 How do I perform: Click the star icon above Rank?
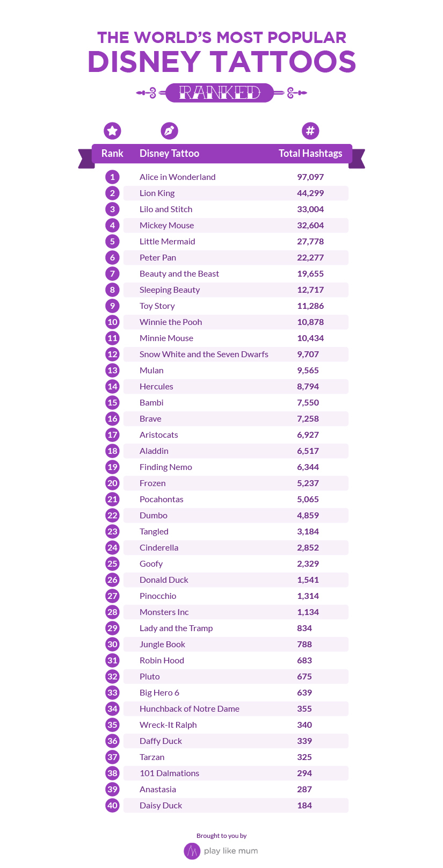112,131
